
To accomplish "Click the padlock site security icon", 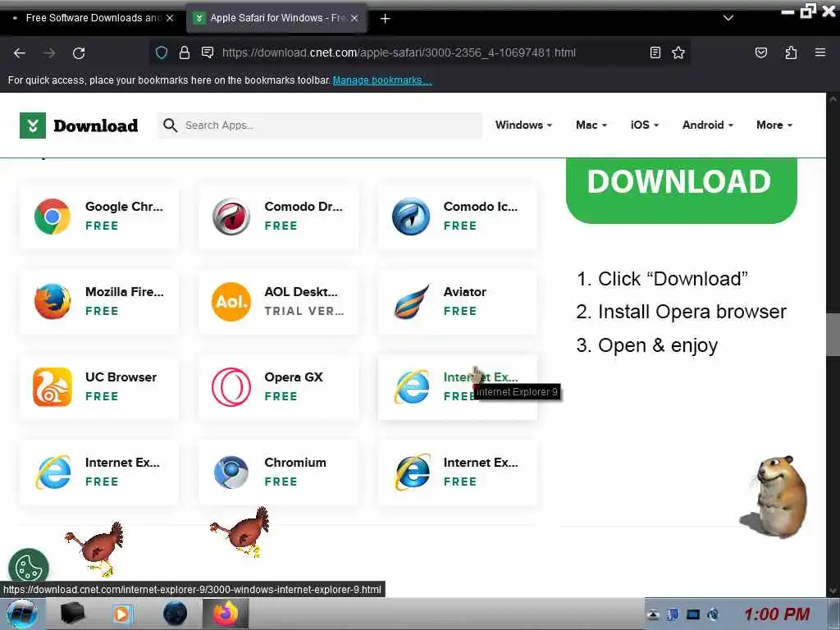I will (185, 52).
